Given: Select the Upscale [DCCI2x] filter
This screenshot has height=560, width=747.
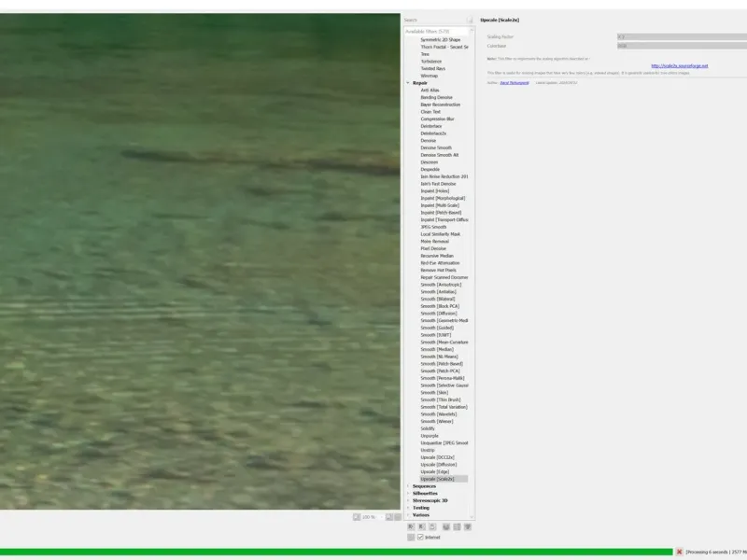Looking at the screenshot, I should tap(437, 457).
